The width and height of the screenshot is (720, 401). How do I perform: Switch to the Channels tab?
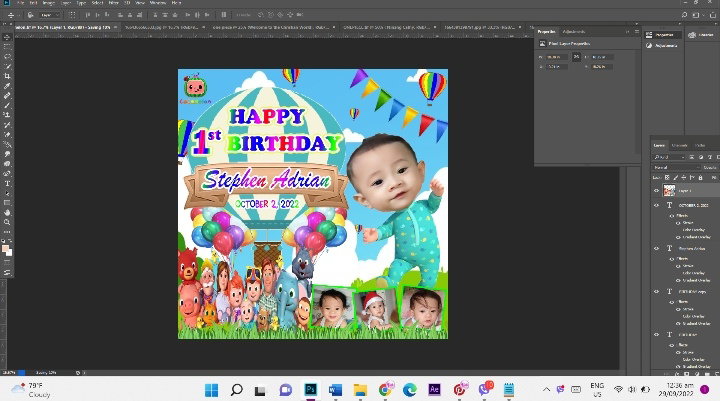680,146
